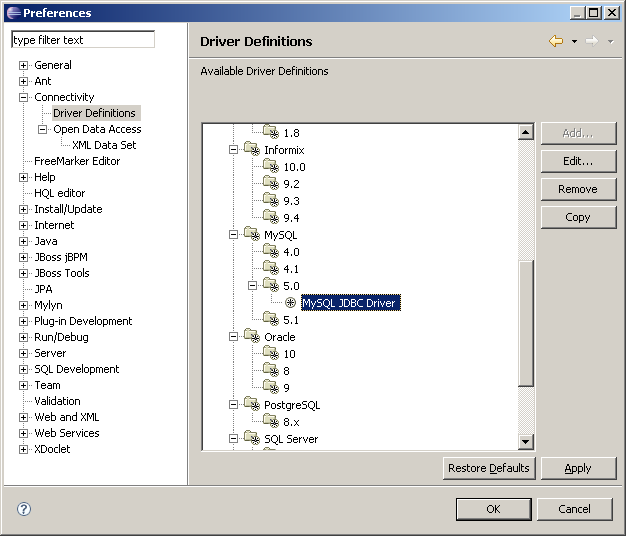Open the back history dropdown arrow
The image size is (626, 536).
(574, 42)
